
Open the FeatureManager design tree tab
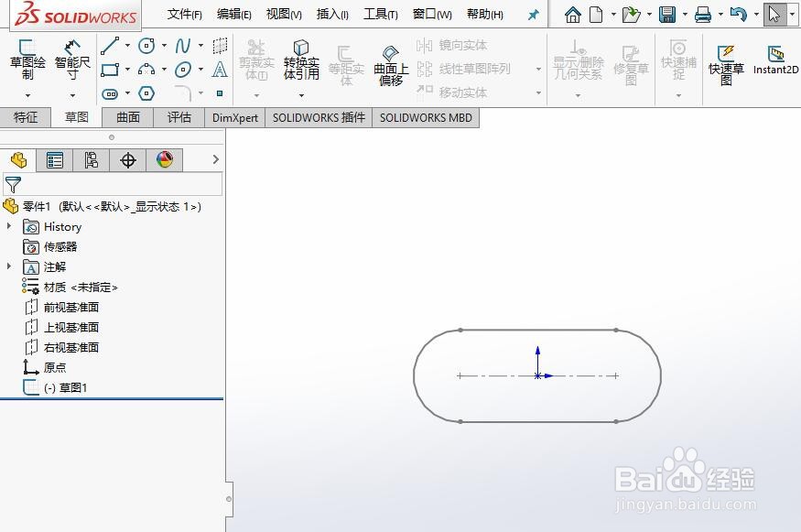tap(18, 160)
